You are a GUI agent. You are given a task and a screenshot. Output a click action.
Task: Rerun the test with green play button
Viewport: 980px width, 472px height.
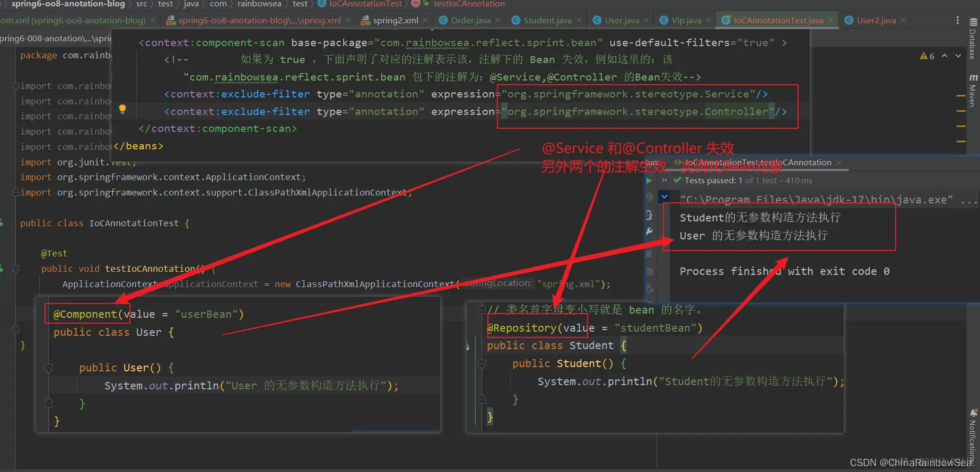[649, 181]
